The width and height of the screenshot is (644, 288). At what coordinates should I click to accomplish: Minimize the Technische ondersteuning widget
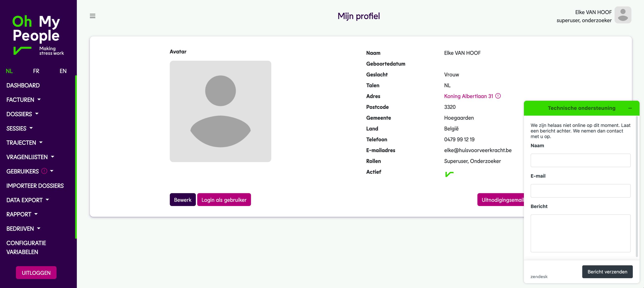(630, 108)
